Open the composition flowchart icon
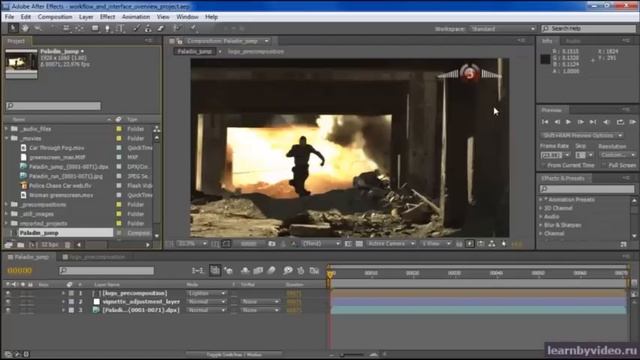This screenshot has height=360, width=640. (x=492, y=244)
